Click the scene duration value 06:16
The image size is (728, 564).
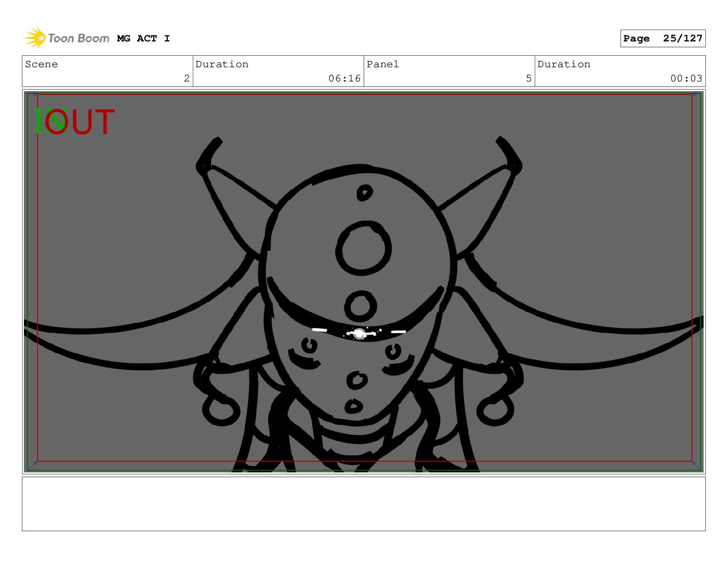344,78
